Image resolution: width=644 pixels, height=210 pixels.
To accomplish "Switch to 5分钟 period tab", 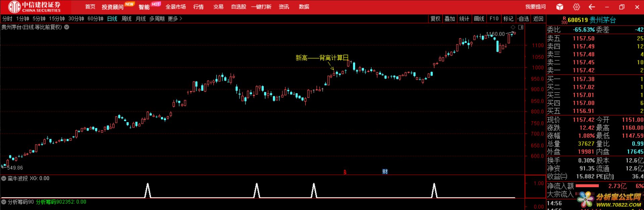I will [x=39, y=19].
